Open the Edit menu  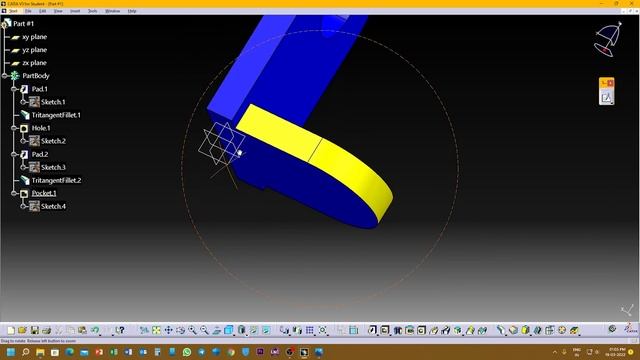tap(42, 11)
